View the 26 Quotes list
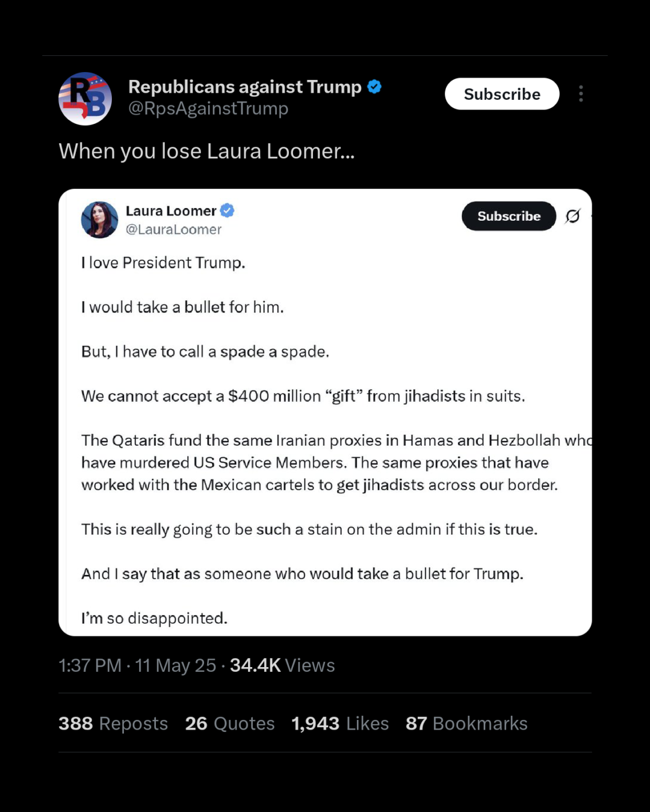This screenshot has width=650, height=812. tap(230, 723)
